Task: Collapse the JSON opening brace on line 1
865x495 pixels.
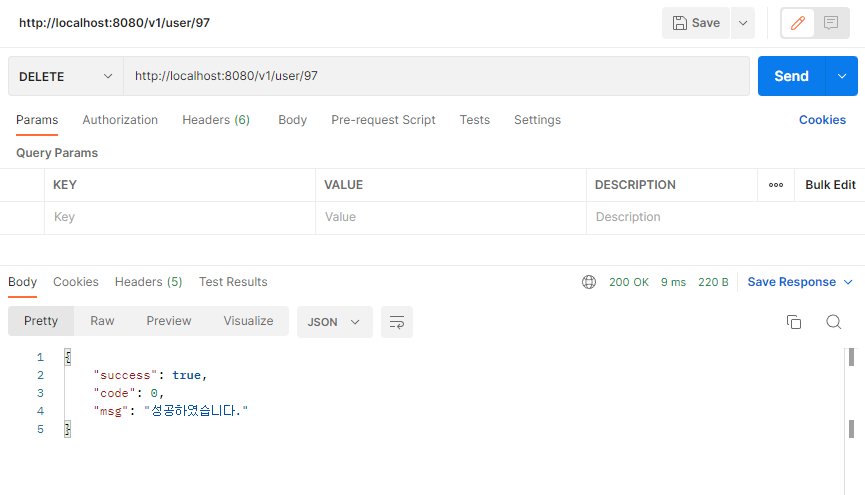Action: [67, 357]
